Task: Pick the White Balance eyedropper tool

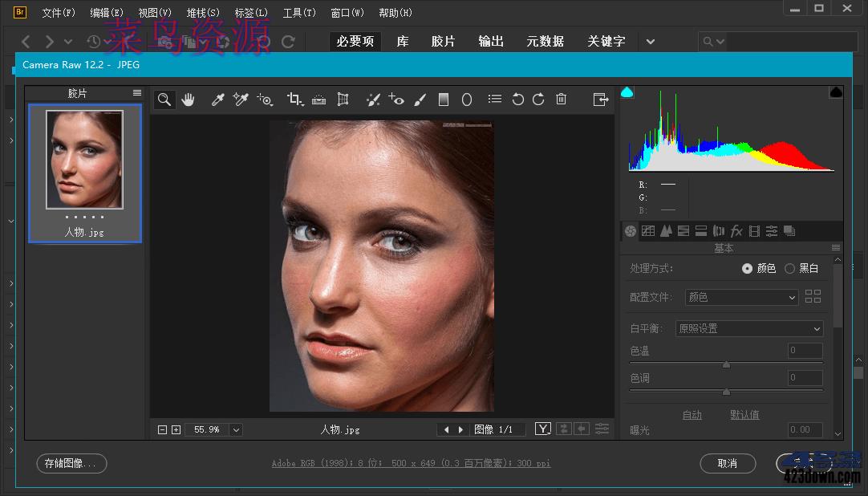Action: (217, 100)
